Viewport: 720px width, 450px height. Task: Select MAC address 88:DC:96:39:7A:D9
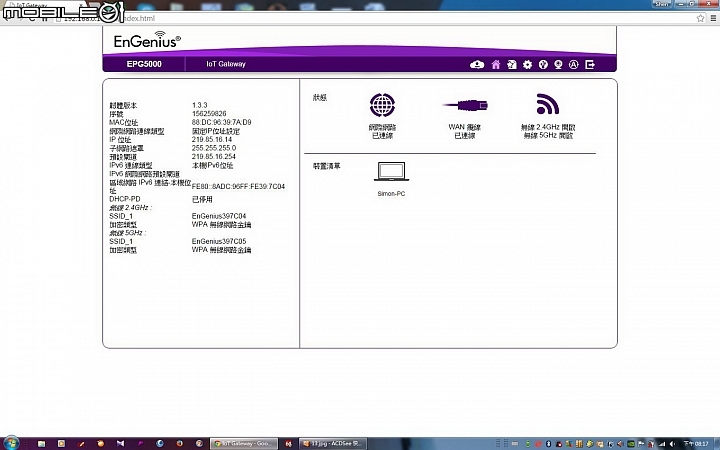[221, 122]
